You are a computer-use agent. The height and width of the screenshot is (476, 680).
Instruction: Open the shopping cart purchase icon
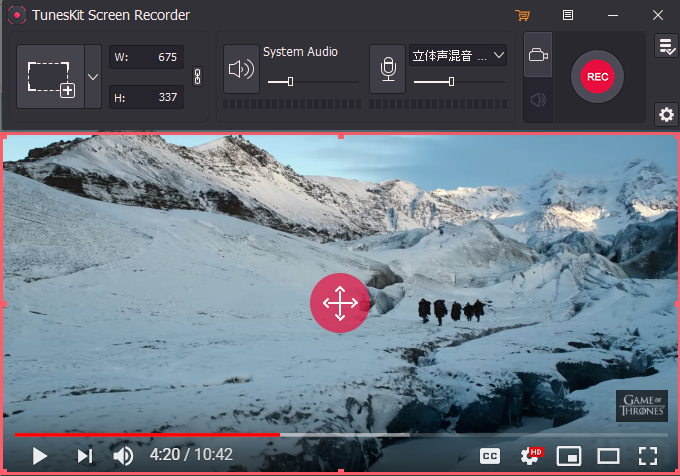(523, 15)
